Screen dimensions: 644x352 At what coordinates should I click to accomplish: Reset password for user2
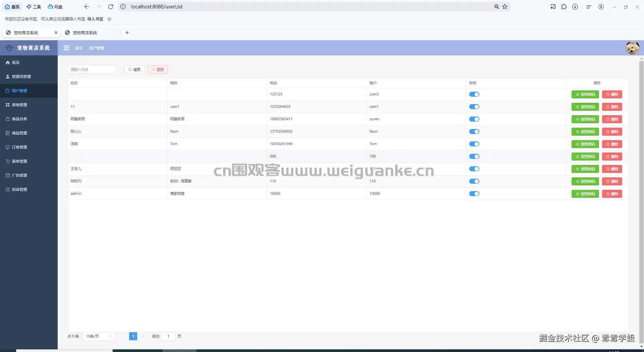(x=585, y=94)
